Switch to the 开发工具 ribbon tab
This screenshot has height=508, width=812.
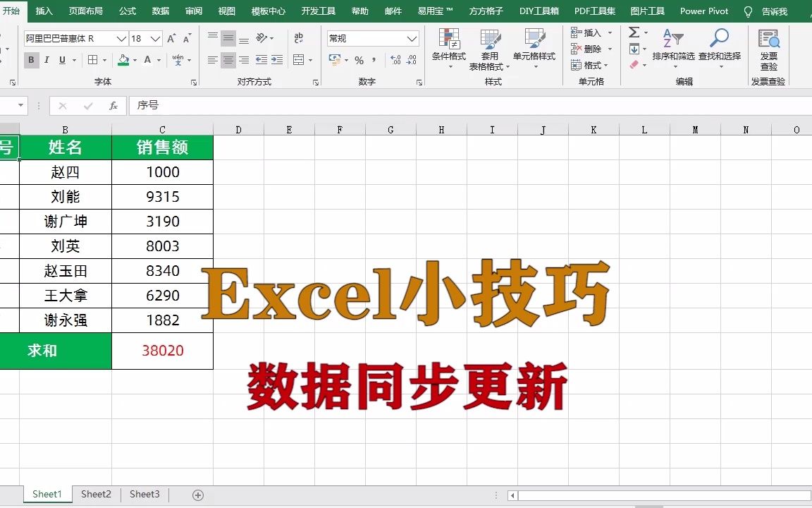click(x=318, y=11)
